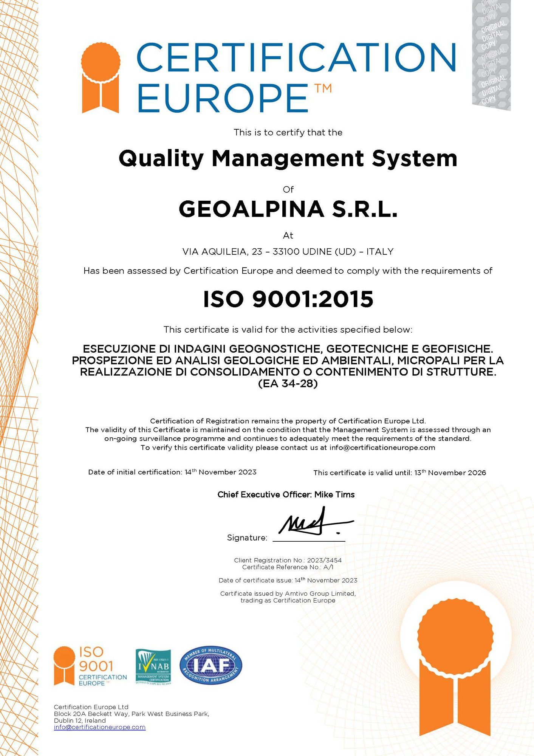
Task: Click 'Client Registration No.: 2023/3454'
Action: tap(288, 560)
